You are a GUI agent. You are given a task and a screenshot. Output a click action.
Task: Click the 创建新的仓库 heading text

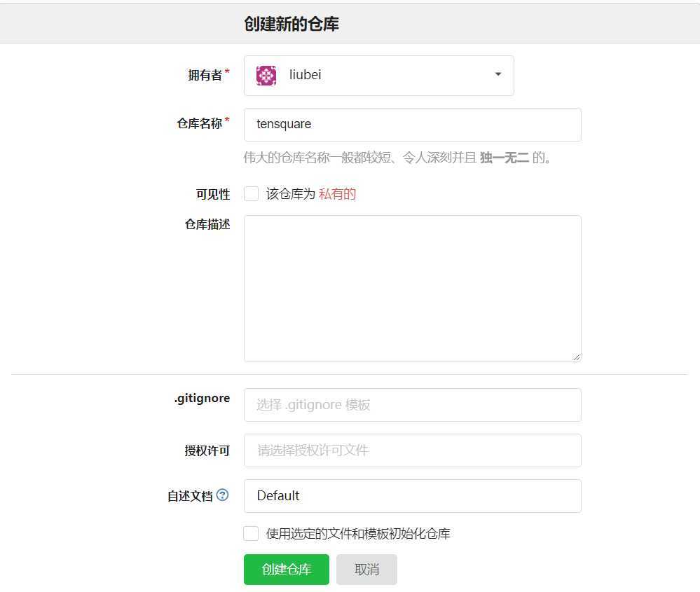(x=291, y=24)
